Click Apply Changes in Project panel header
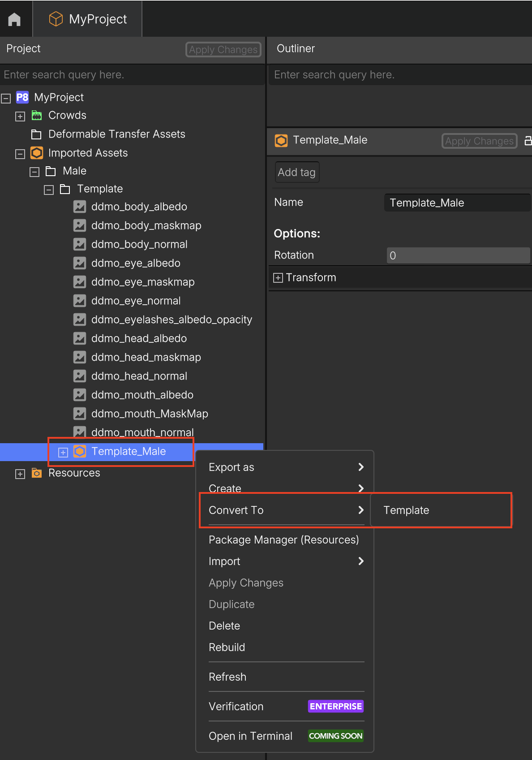Image resolution: width=532 pixels, height=760 pixels. [223, 49]
